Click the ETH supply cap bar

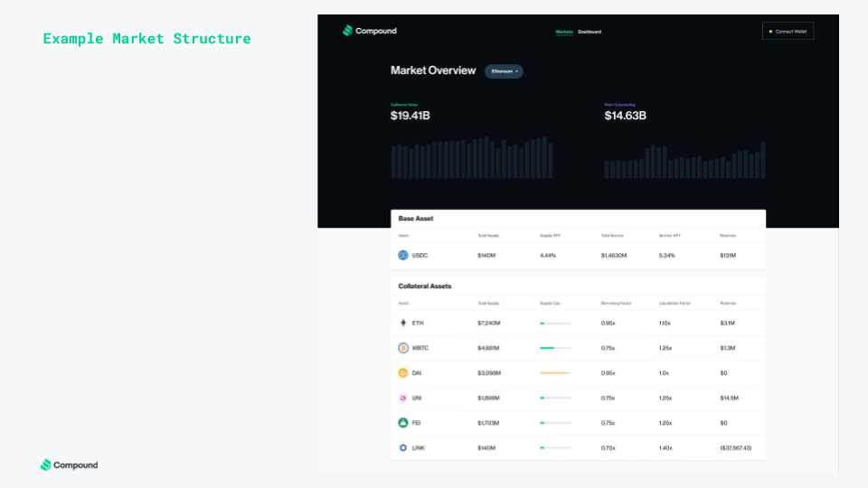[x=555, y=324]
